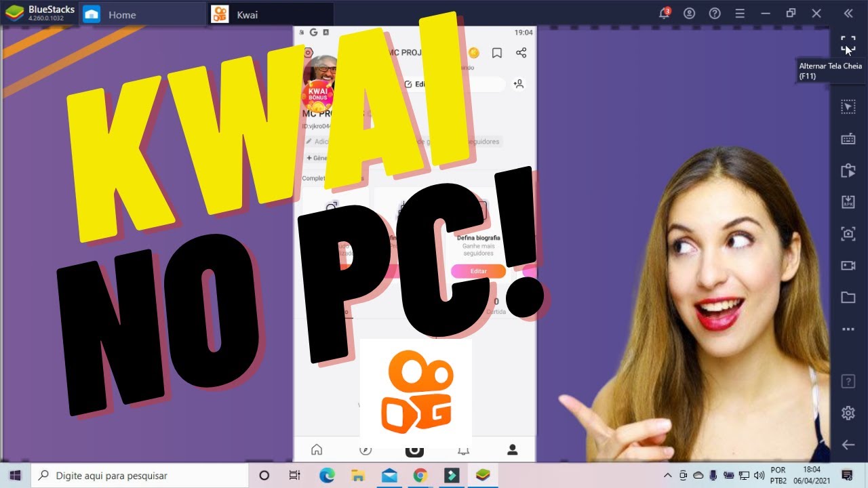Toggle BlueStacks fullscreen mode in sidebar
Viewport: 868px width, 488px height.
(x=848, y=44)
